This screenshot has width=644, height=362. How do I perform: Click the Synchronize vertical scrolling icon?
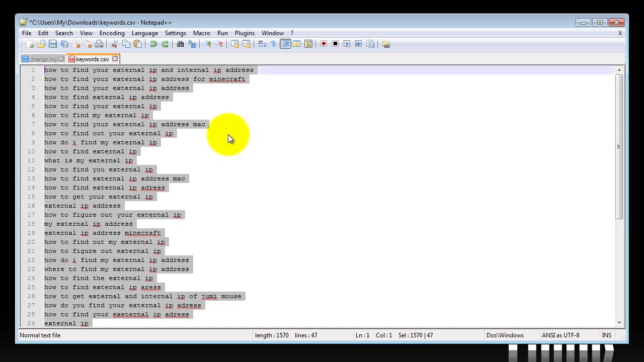tap(234, 44)
